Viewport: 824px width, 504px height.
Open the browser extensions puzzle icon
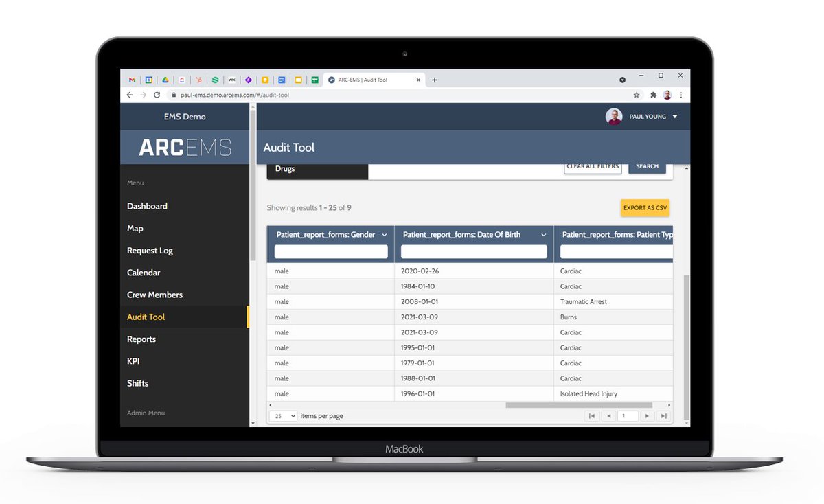coord(653,95)
